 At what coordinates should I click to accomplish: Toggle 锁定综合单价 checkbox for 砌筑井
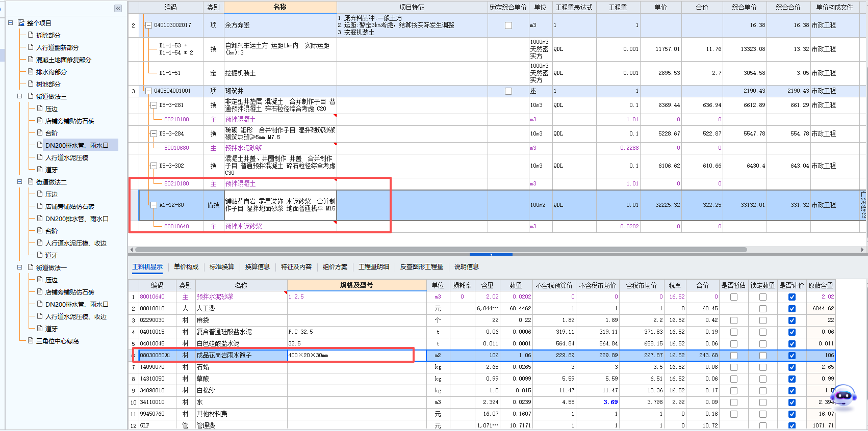tap(508, 91)
